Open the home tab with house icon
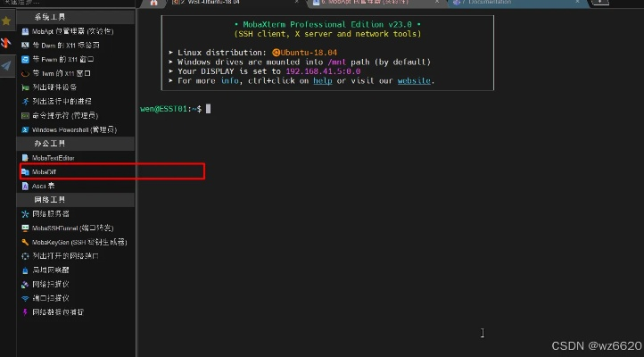644x357 pixels. click(154, 3)
